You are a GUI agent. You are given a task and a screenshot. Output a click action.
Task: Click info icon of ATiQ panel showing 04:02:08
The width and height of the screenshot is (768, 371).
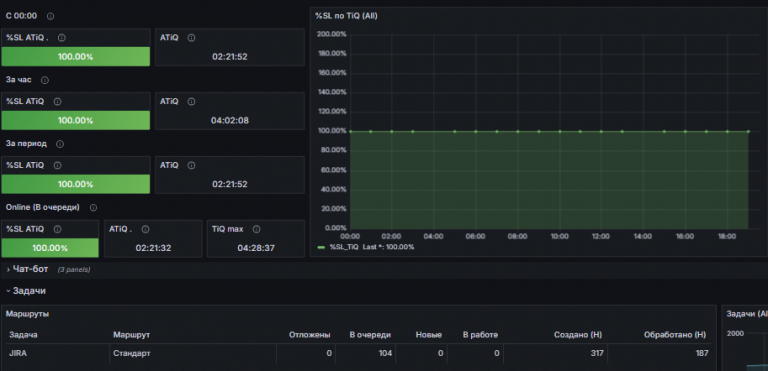[x=192, y=101]
